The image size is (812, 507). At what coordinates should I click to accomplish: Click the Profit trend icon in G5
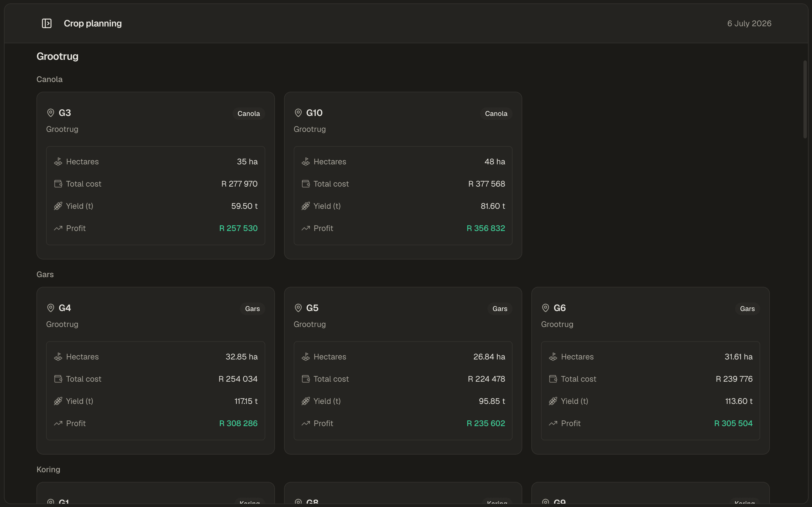[x=305, y=424]
